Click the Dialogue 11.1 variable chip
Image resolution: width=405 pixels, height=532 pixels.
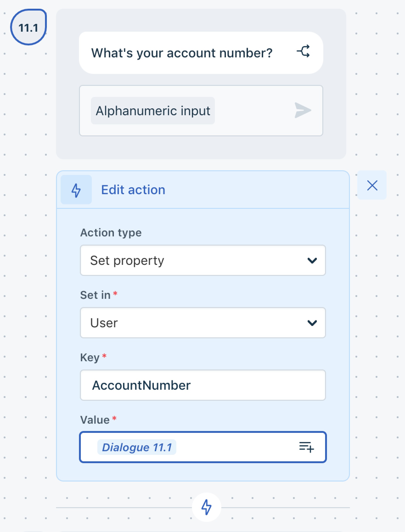(137, 447)
